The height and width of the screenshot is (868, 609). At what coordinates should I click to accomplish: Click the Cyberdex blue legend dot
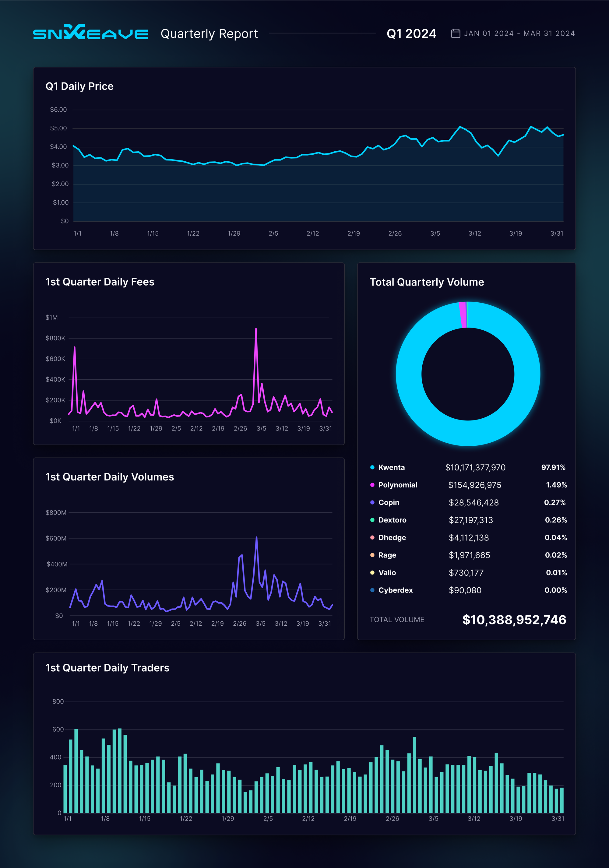(372, 590)
